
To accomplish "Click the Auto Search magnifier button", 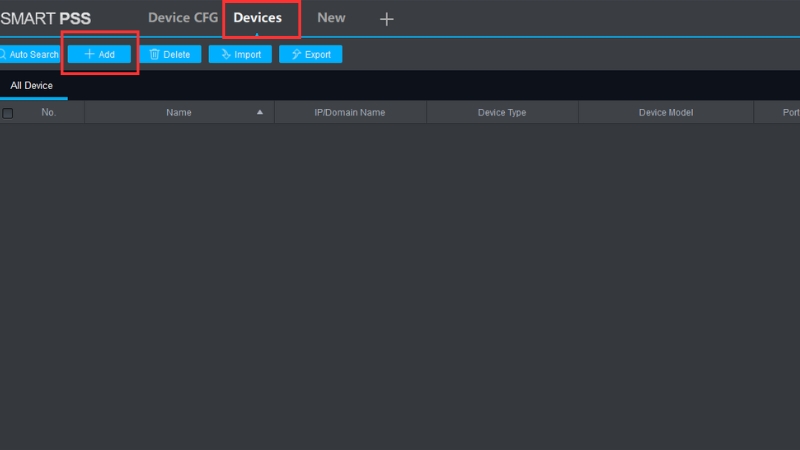I will coord(30,54).
